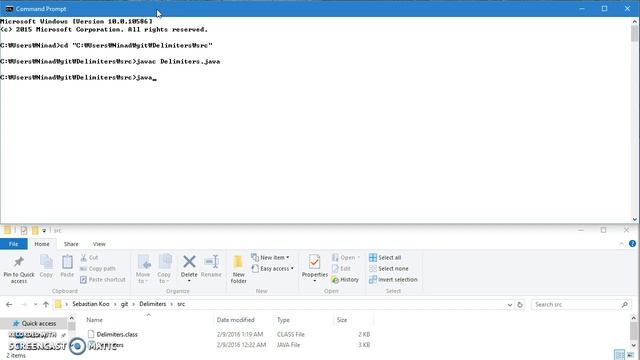Expand the Properties dropdown arrow
The image size is (640, 360).
pos(314,281)
